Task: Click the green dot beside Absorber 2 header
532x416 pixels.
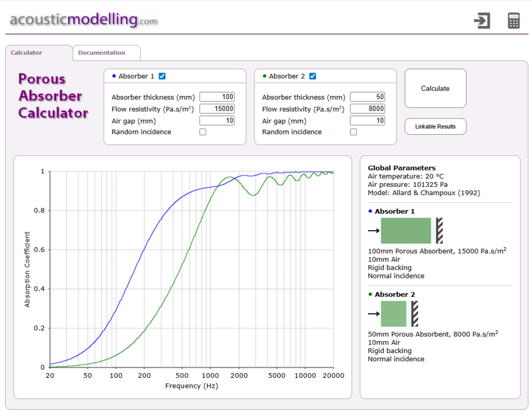Action: pos(265,76)
